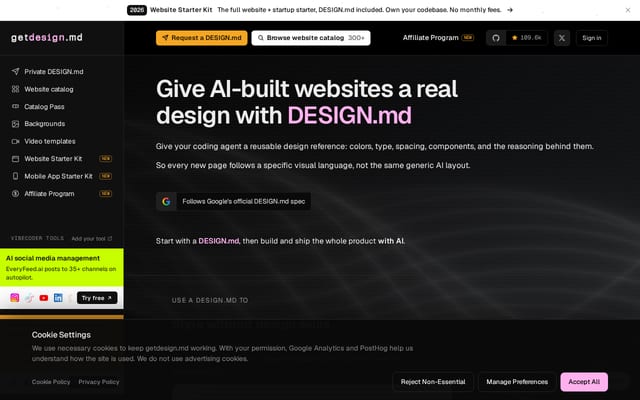Click Website Starter Kit banner title text
The image size is (640, 400).
coord(181,10)
